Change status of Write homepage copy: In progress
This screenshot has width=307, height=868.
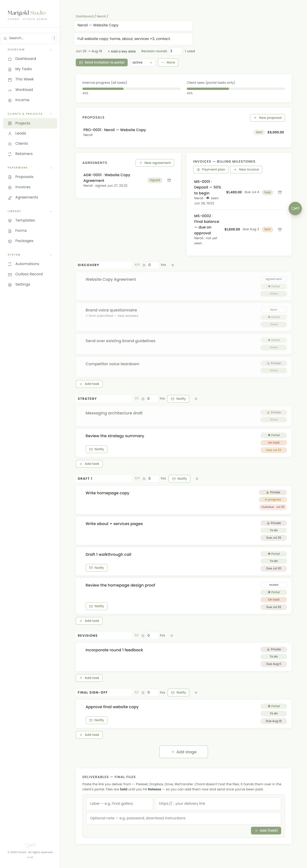(273, 500)
